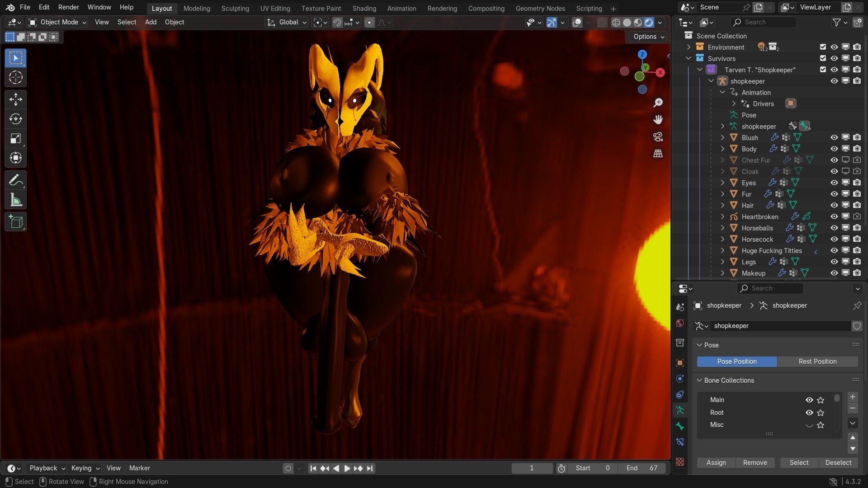
Task: Add a new bone collection with plus
Action: (853, 397)
